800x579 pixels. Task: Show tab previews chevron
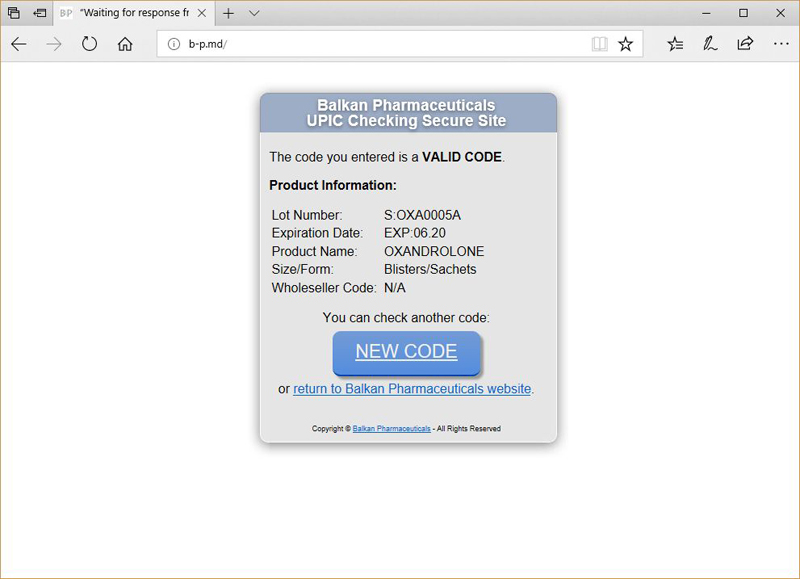[254, 13]
